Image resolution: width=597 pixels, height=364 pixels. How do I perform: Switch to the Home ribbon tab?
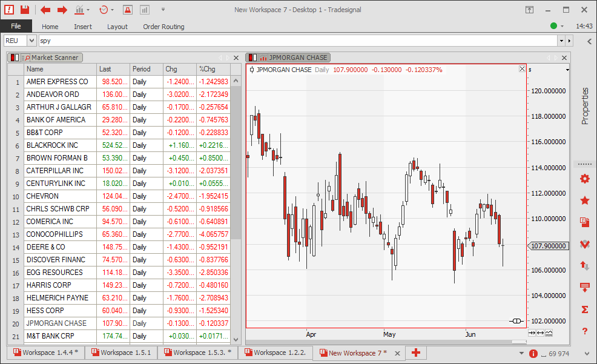pyautogui.click(x=50, y=27)
